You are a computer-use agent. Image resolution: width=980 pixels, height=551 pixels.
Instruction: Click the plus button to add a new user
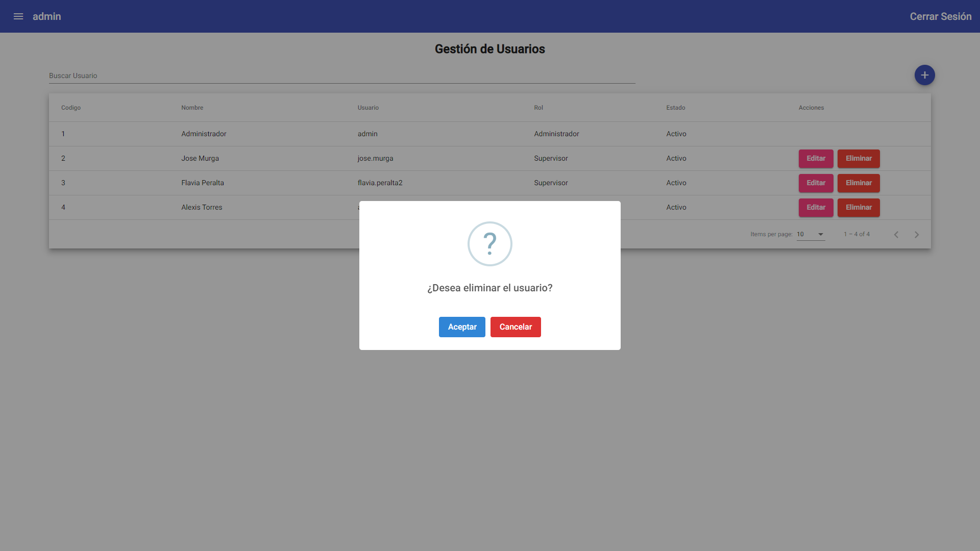[x=924, y=75]
